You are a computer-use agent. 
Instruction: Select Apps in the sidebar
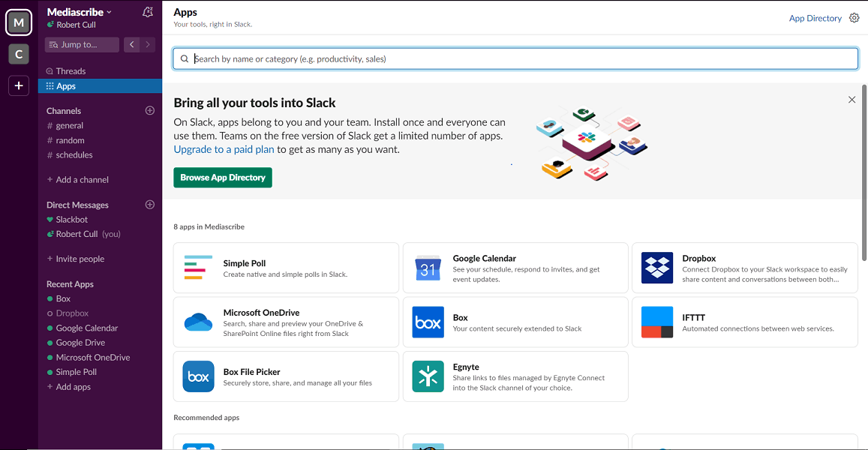tap(101, 85)
